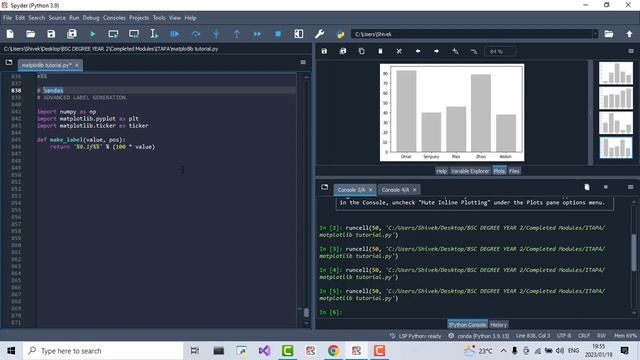640x360 pixels.
Task: Open the Tools menu
Action: pos(159,18)
